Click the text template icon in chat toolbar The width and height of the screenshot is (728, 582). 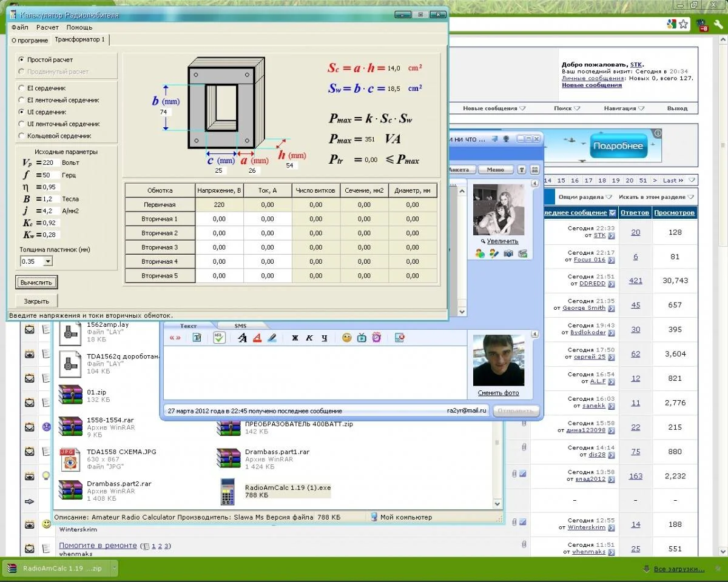tap(197, 338)
